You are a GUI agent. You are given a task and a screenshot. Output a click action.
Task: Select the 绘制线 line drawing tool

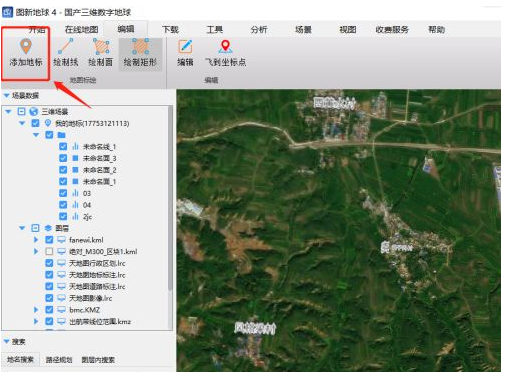(66, 53)
